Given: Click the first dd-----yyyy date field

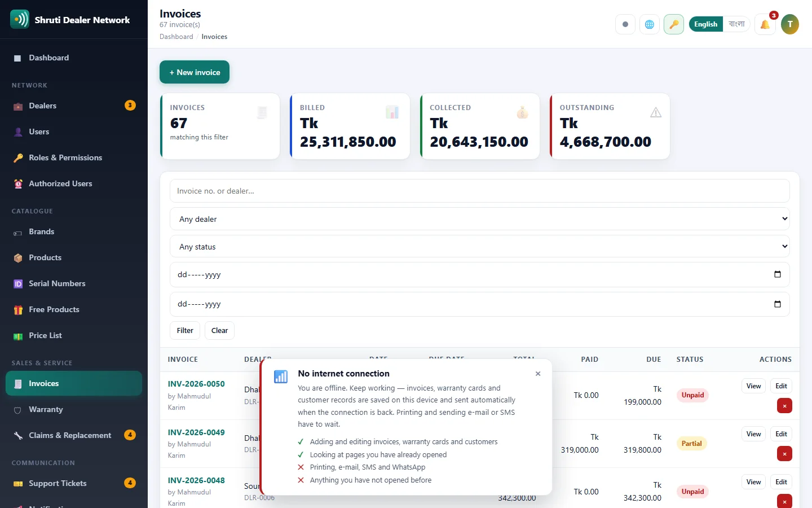Looking at the screenshot, I should coord(479,275).
